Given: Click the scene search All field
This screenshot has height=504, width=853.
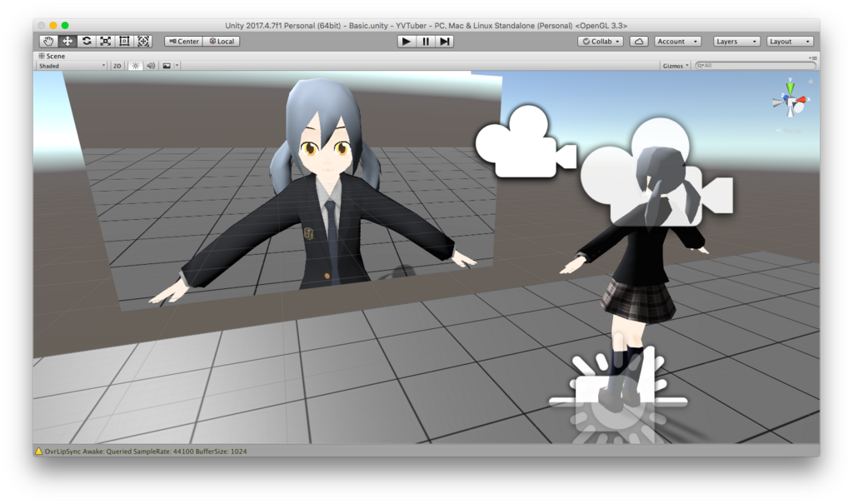Looking at the screenshot, I should (756, 66).
